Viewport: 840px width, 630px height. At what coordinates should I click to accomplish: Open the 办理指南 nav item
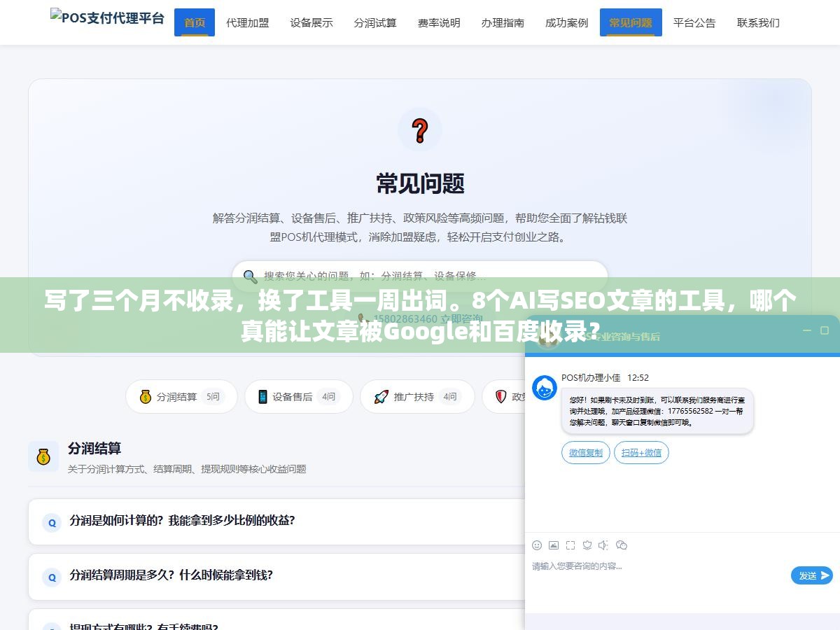[x=503, y=22]
